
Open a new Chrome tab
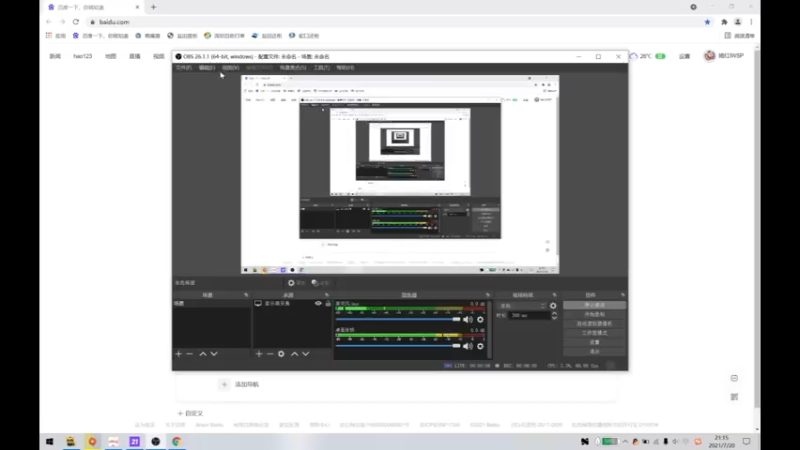pyautogui.click(x=154, y=7)
